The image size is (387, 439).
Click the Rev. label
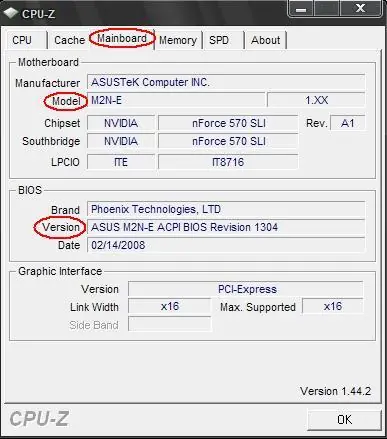[317, 123]
